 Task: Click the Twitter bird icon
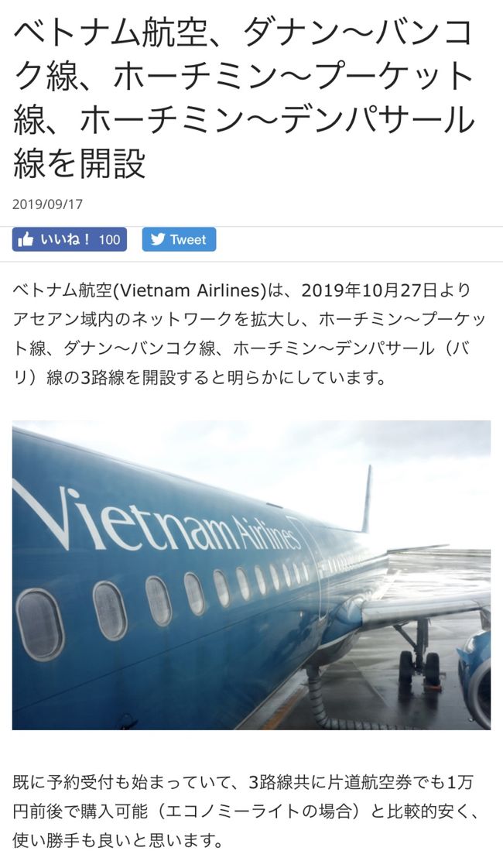pyautogui.click(x=158, y=239)
